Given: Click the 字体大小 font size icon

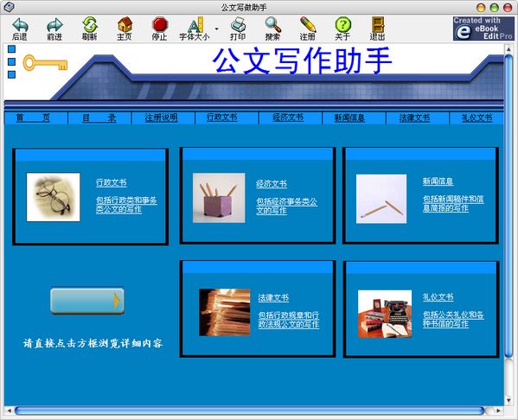Looking at the screenshot, I should click(x=195, y=25).
